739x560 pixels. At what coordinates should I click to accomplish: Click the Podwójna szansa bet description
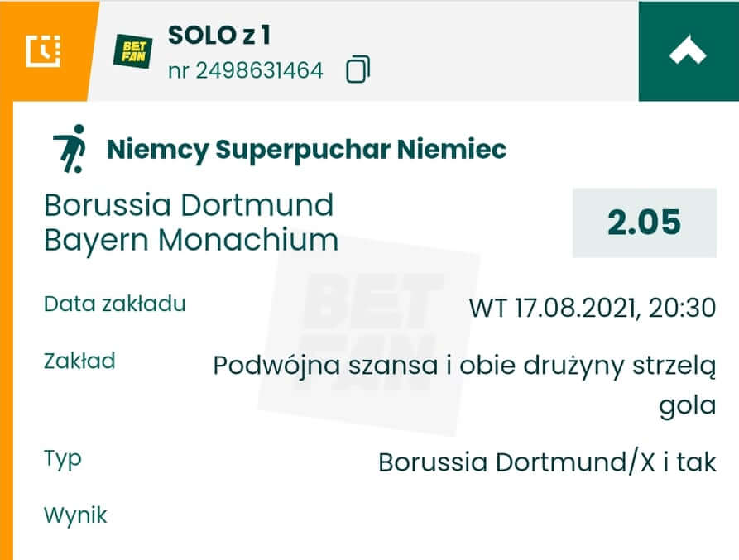click(x=464, y=366)
